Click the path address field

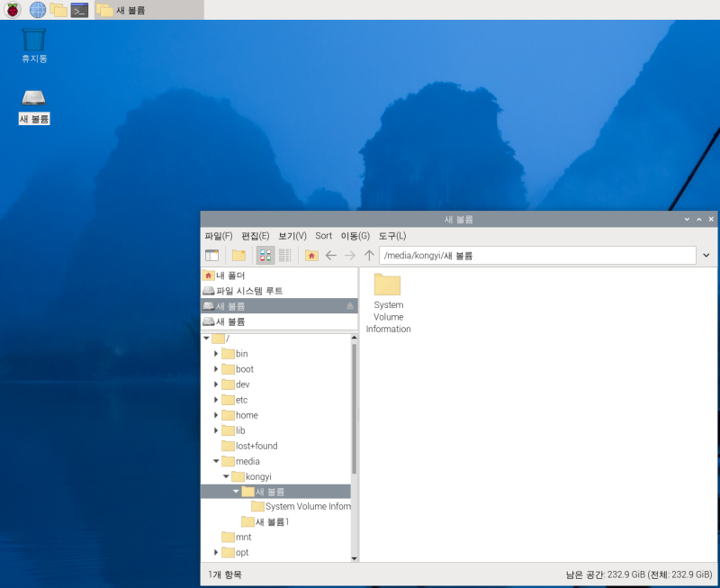coord(537,256)
